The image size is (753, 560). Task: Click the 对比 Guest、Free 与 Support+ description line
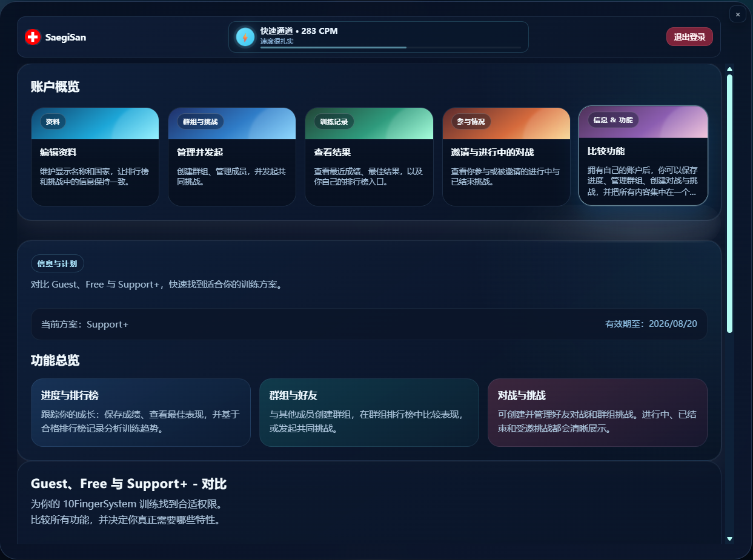[156, 285]
